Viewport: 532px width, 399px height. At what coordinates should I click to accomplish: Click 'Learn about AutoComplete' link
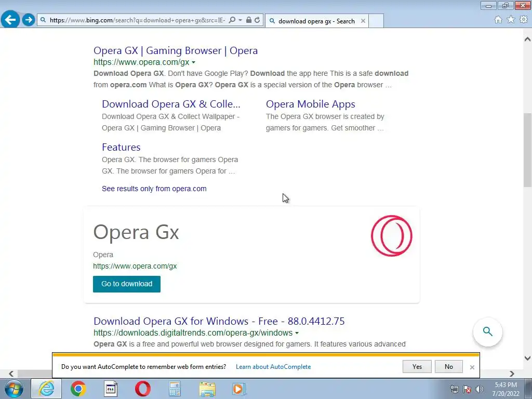(x=273, y=367)
